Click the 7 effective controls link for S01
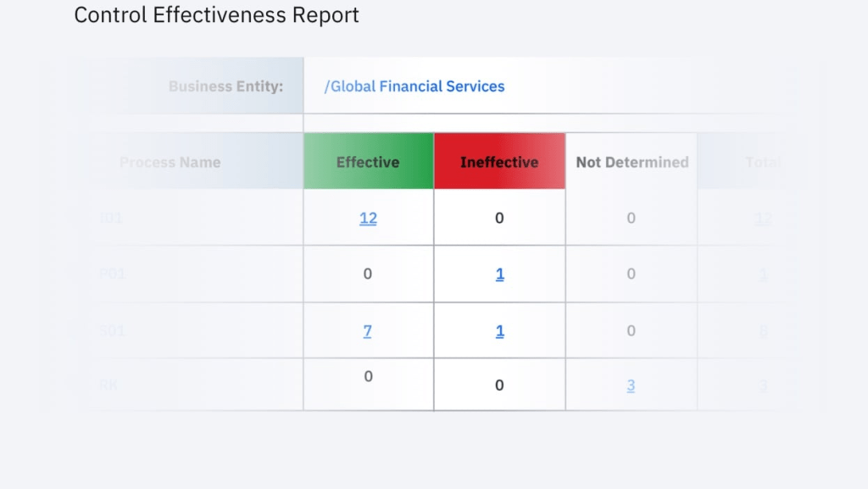868x489 pixels. [368, 331]
